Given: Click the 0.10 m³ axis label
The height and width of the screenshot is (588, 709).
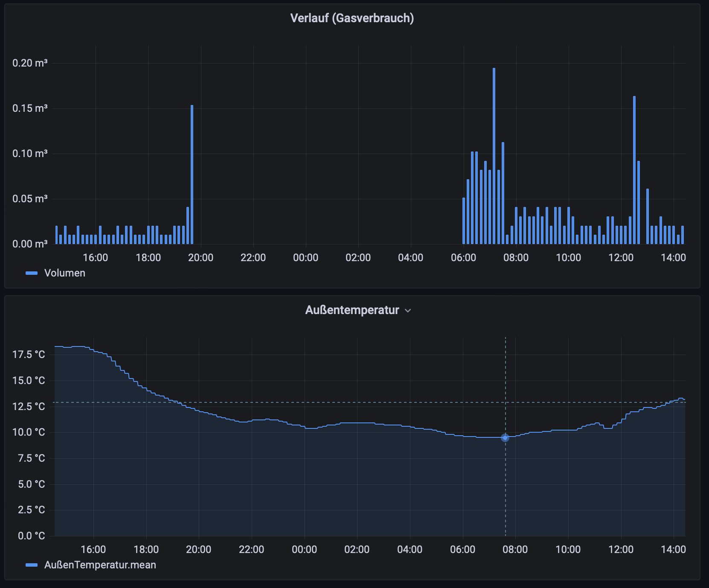Looking at the screenshot, I should [x=30, y=154].
